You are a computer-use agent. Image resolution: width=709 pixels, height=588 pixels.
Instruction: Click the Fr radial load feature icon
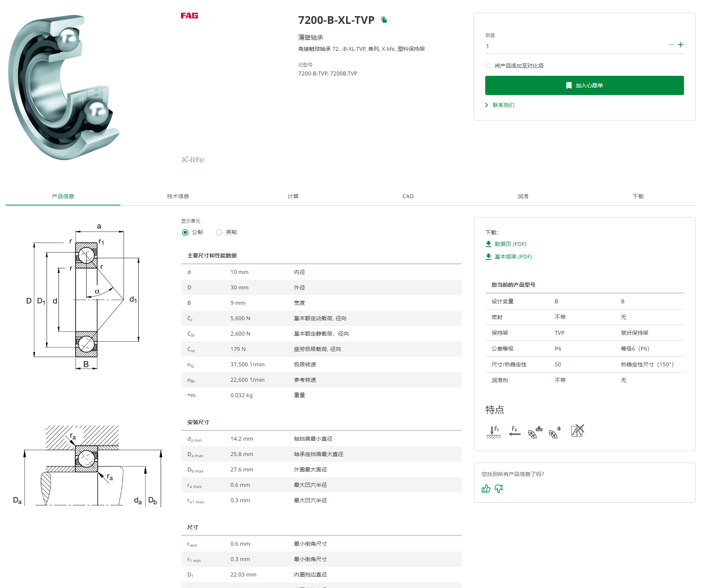tap(493, 432)
